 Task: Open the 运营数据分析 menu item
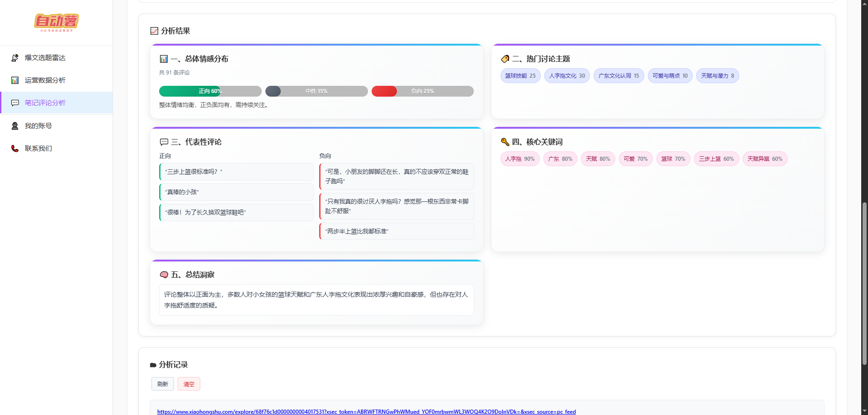point(45,80)
